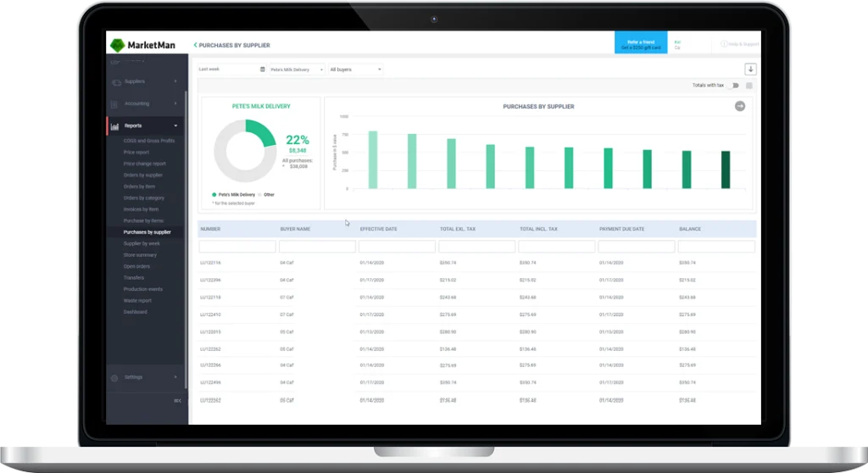Expand the Accounting menu arrow
868x473 pixels.
point(175,103)
